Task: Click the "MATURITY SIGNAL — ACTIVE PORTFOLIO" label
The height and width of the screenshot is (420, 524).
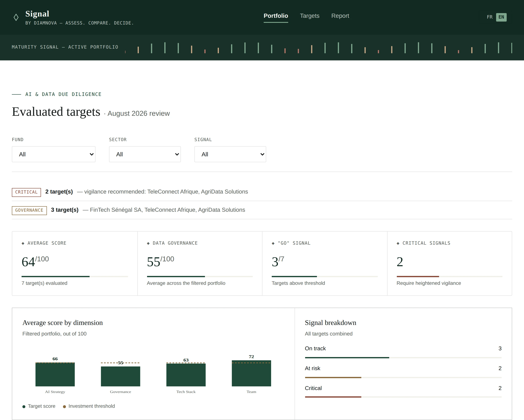Action: (x=65, y=47)
